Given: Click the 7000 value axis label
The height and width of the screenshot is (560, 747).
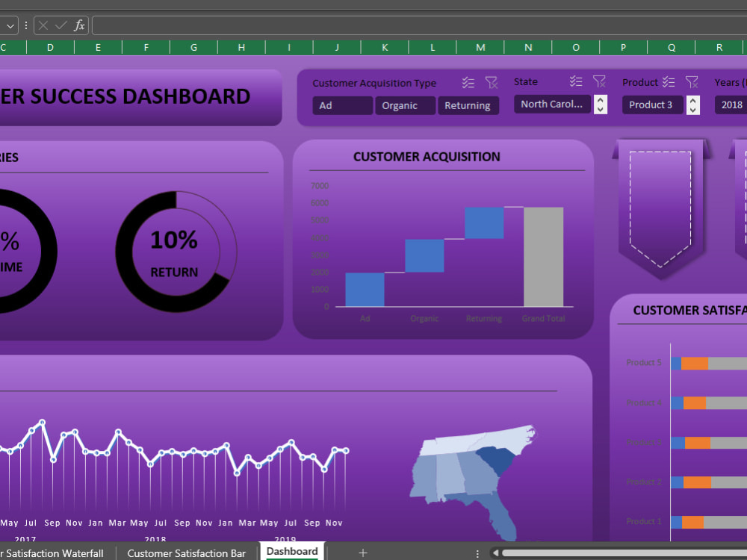Looking at the screenshot, I should [x=320, y=186].
